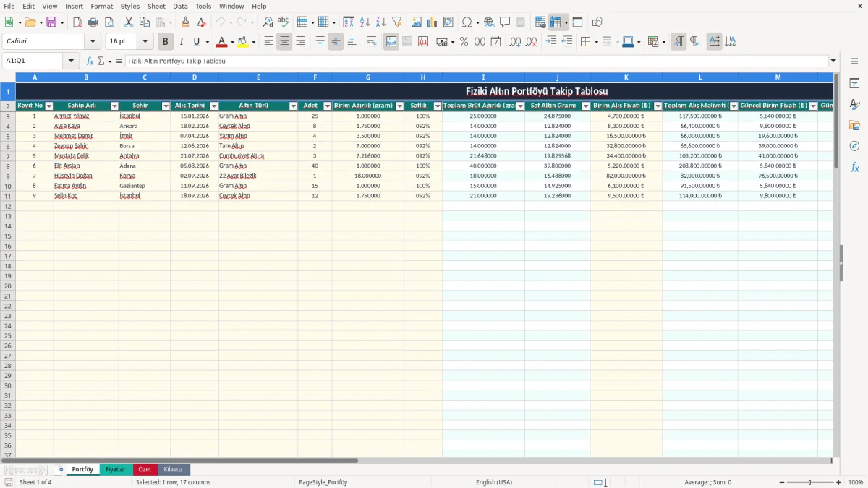The height and width of the screenshot is (488, 868).
Task: Open Find & Replace
Action: coord(268,22)
